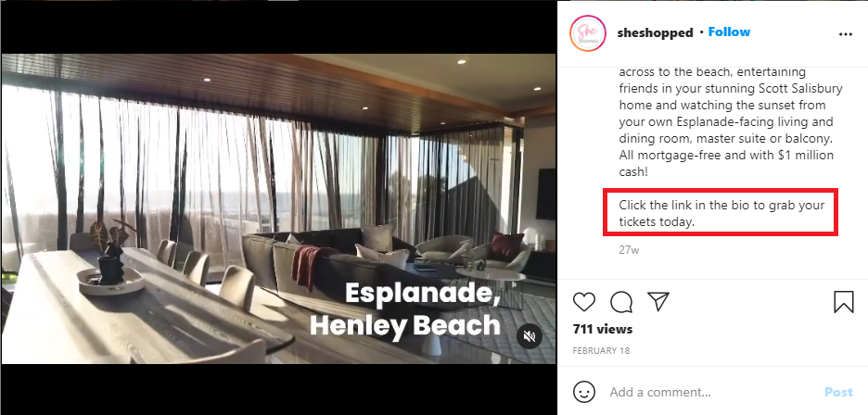The image size is (868, 415).
Task: Save post using bookmark icon
Action: [844, 302]
